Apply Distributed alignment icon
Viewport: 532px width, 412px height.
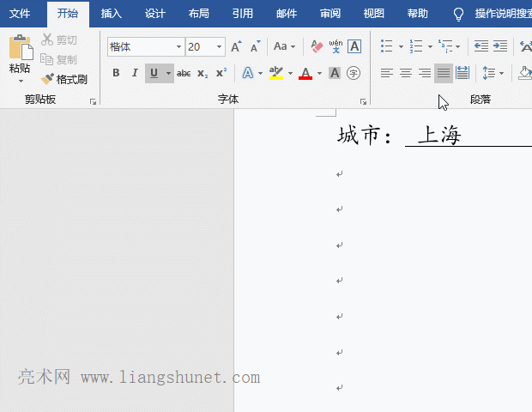click(x=462, y=73)
